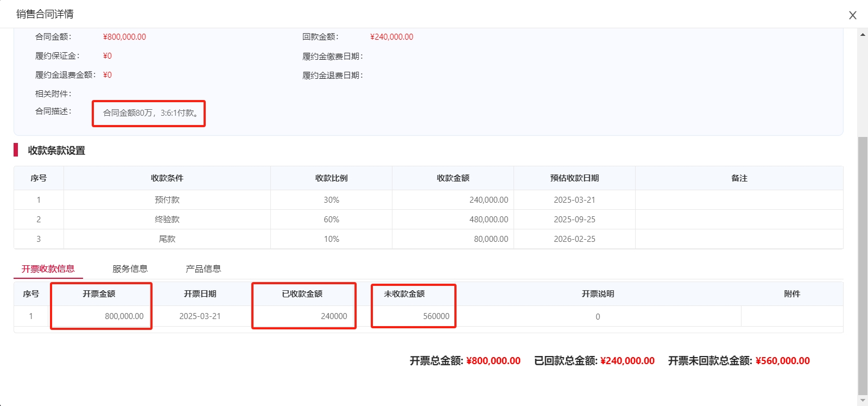Click the 未收款金额 column header

coord(404,294)
